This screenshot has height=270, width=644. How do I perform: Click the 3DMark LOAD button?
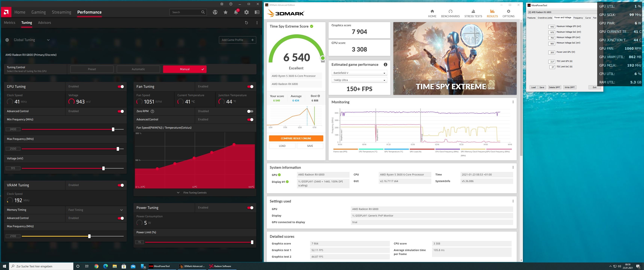click(282, 146)
